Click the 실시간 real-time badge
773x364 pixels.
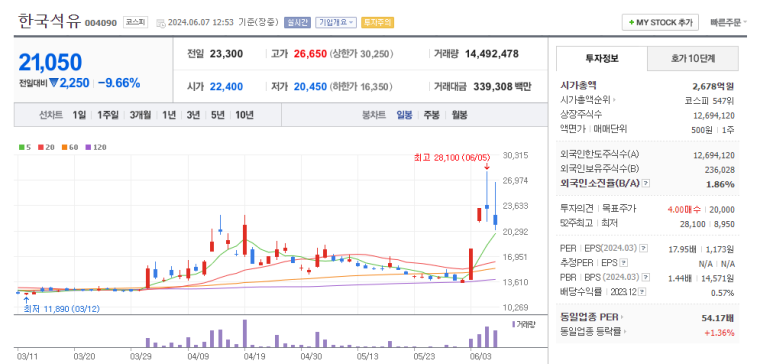point(297,22)
